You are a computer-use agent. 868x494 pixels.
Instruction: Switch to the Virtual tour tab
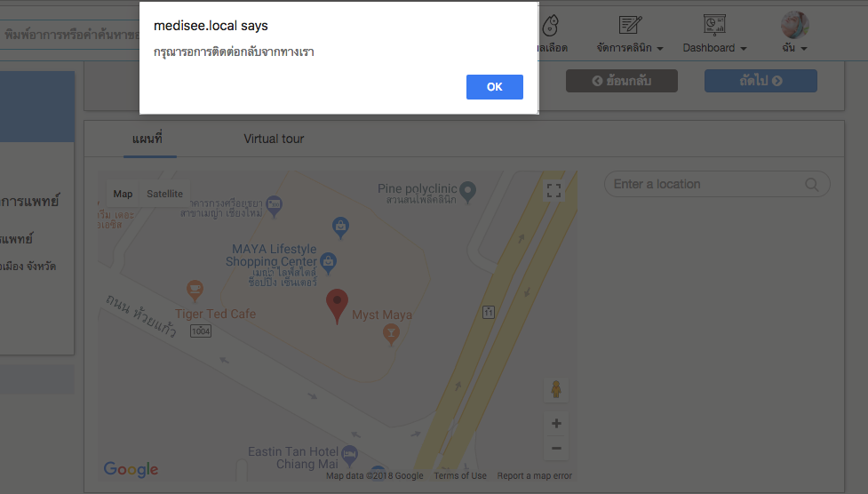tap(274, 139)
